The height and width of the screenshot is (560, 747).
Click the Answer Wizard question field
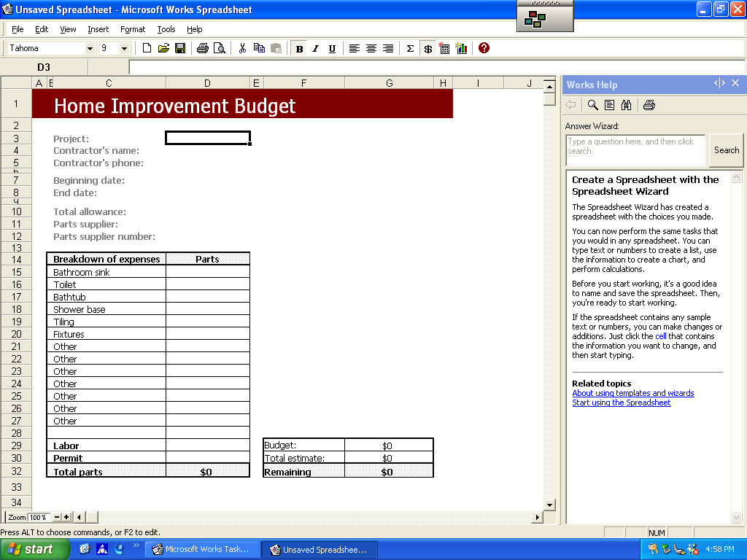click(635, 150)
